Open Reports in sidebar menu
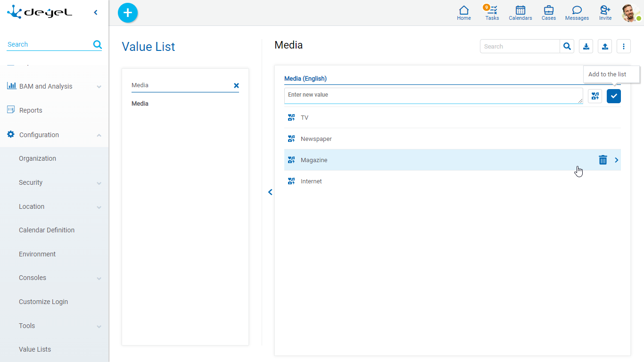644x362 pixels. (x=31, y=110)
